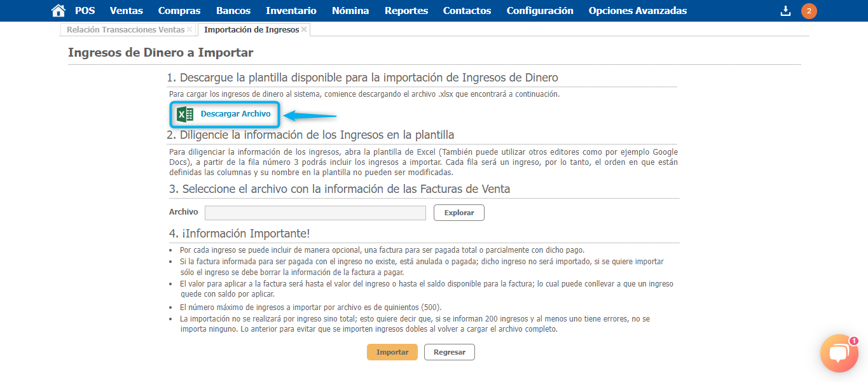Click the Archivo file path field
This screenshot has width=868, height=382.
pos(315,213)
